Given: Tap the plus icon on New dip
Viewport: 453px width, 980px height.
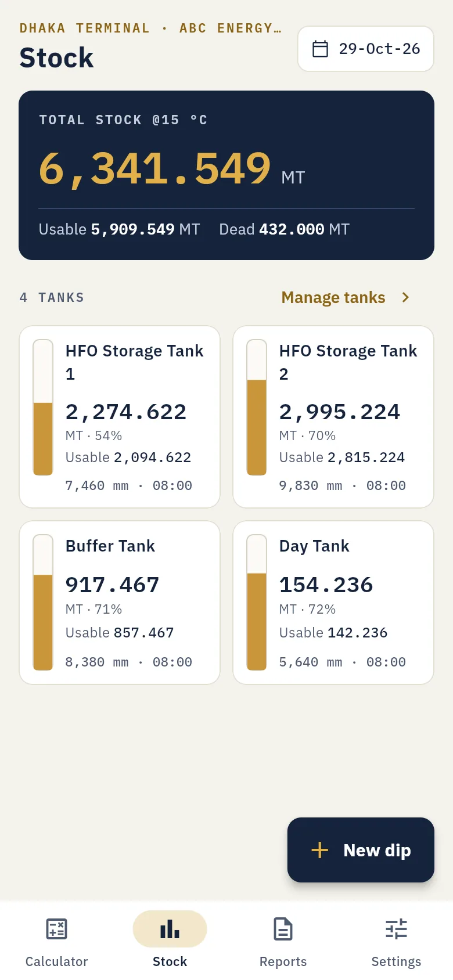Looking at the screenshot, I should click(319, 851).
